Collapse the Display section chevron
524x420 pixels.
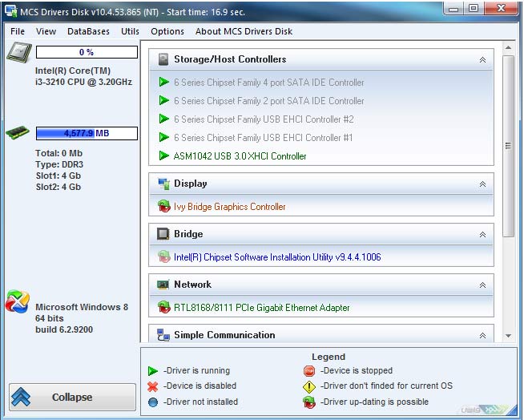pos(482,184)
